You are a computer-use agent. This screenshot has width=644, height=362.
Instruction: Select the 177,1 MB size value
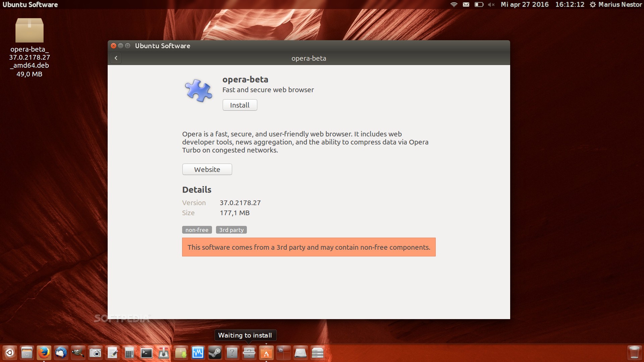pos(235,213)
